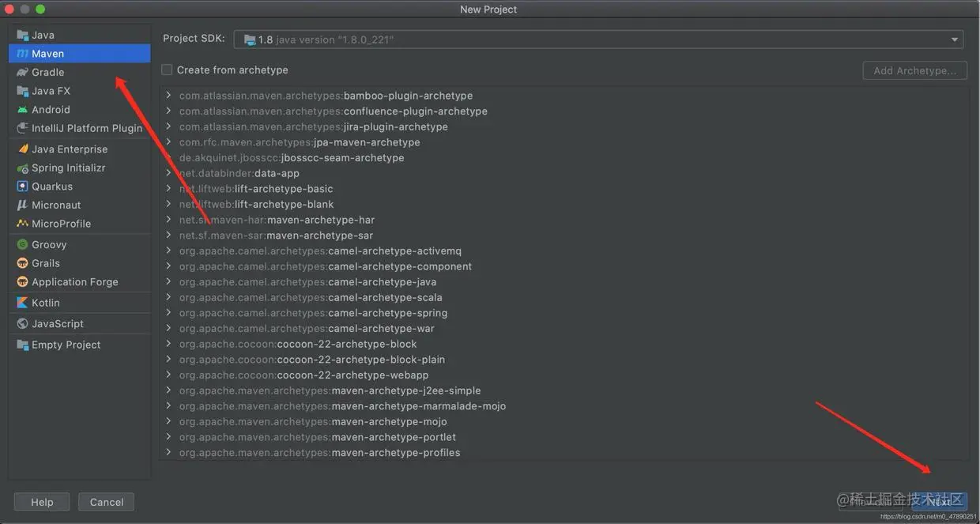Select maven-archetype-mojo row
980x524 pixels.
tap(564, 422)
